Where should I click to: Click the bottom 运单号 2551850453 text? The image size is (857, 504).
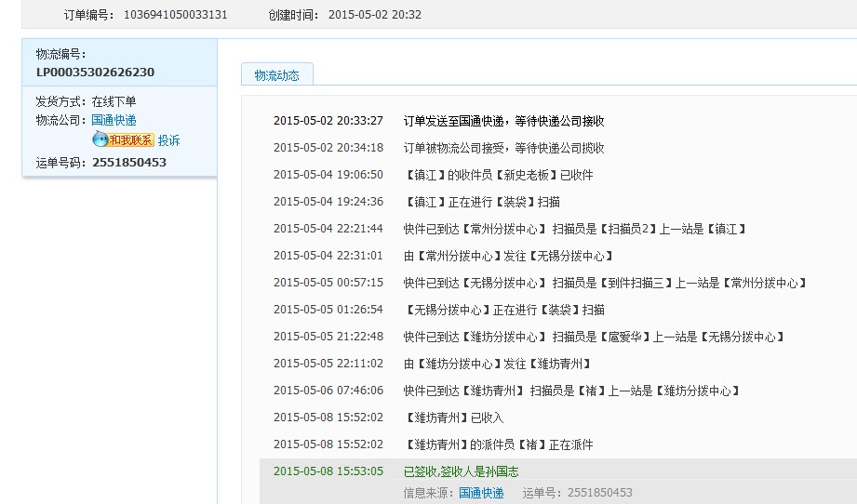(x=577, y=493)
